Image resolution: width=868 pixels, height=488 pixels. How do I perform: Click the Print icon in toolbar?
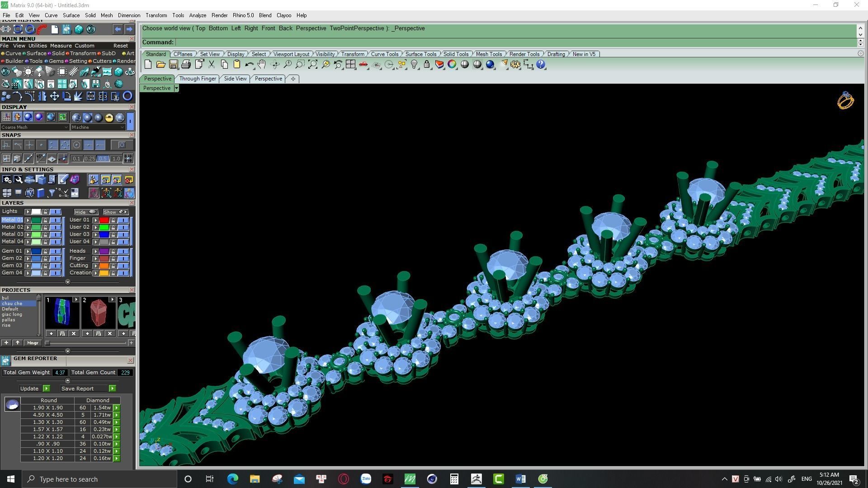tap(186, 65)
